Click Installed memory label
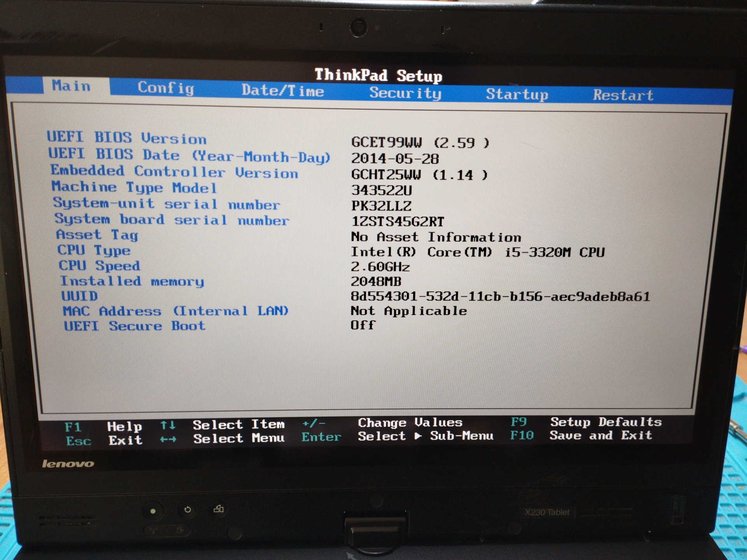The image size is (747, 560). (132, 281)
